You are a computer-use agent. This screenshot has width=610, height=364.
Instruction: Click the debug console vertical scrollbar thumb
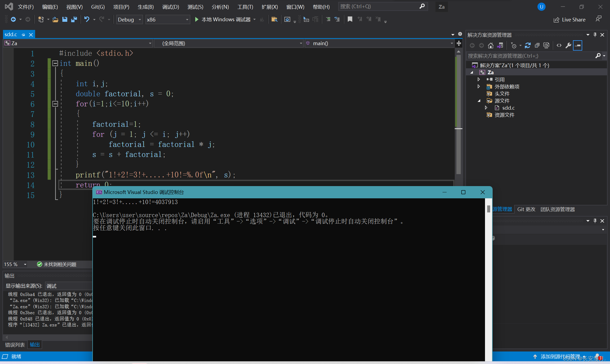(488, 209)
